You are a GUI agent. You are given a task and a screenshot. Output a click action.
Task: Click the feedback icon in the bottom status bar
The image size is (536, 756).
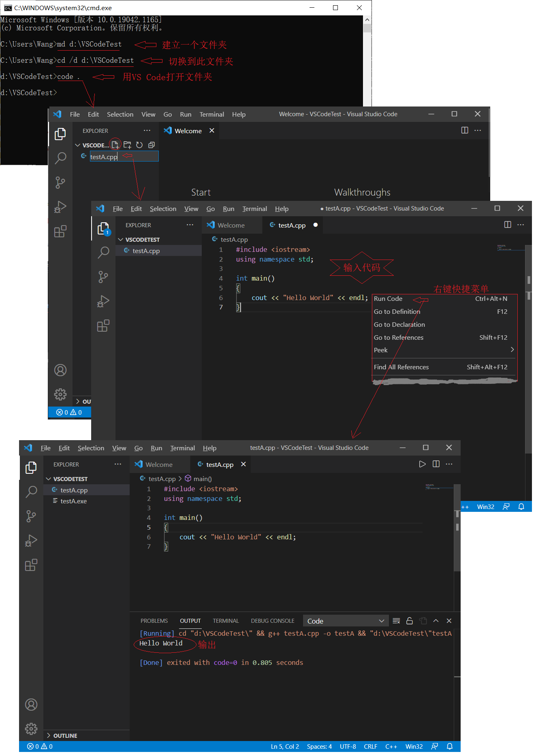tap(435, 746)
